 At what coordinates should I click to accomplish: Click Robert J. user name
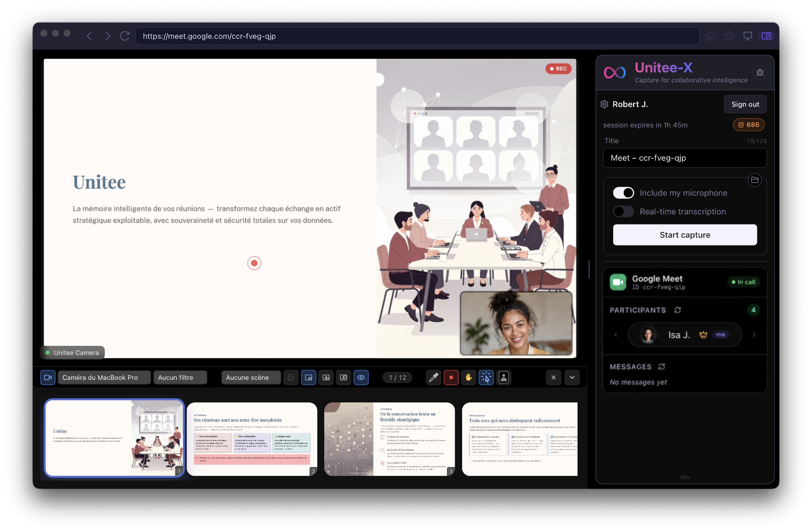coord(630,104)
